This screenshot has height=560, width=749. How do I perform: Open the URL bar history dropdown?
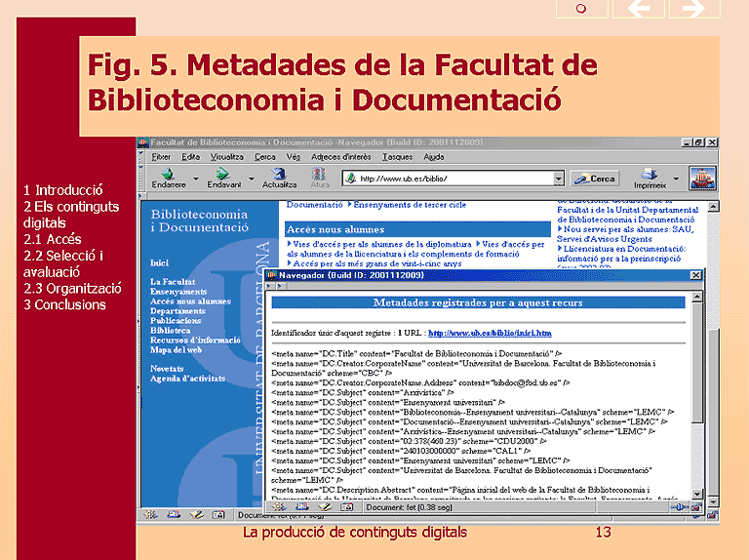[559, 179]
